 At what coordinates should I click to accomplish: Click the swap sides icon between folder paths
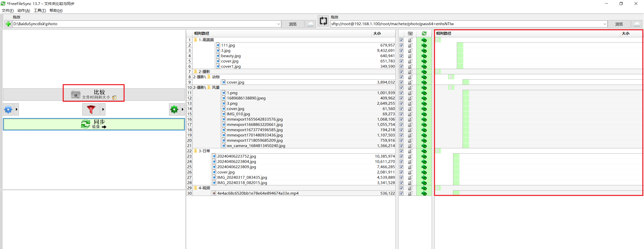[323, 21]
